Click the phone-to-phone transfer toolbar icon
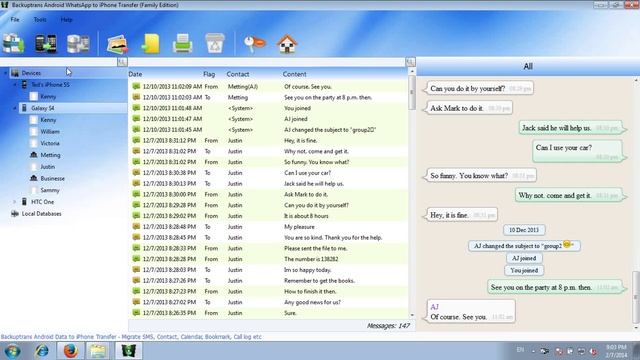640x360 pixels. 46,44
